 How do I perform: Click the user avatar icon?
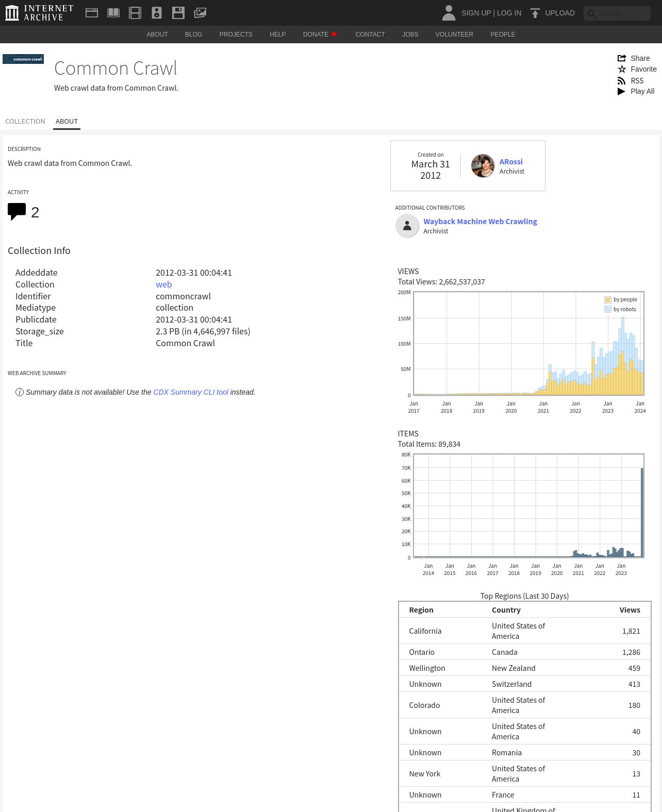click(x=449, y=13)
